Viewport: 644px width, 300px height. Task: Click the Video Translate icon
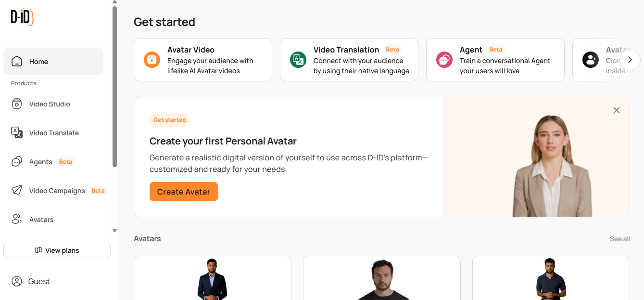[x=17, y=133]
